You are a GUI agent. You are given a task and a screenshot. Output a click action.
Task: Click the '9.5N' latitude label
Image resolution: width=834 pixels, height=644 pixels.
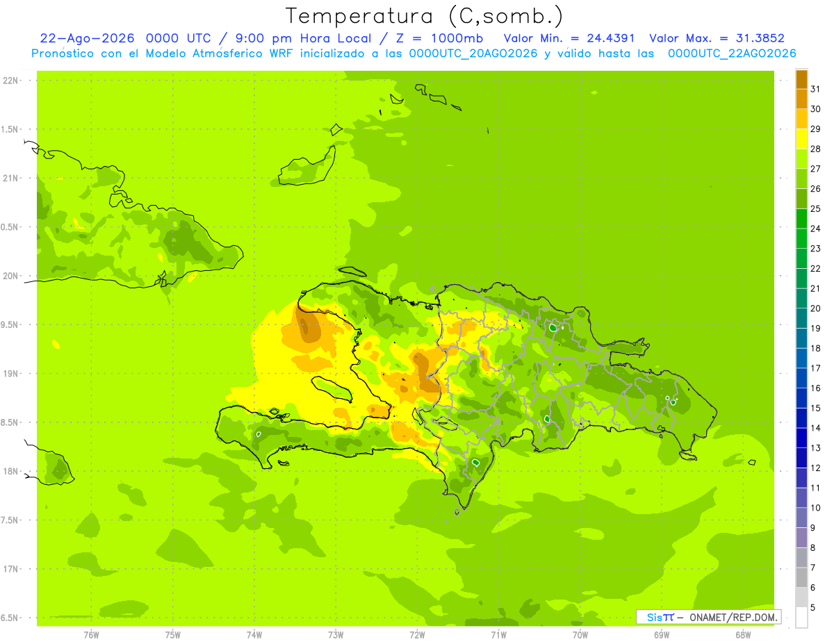coord(10,325)
